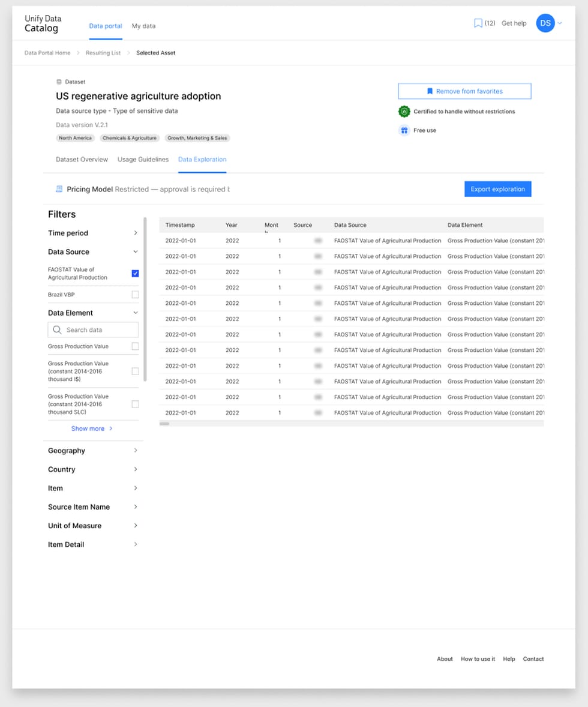Click the Pricing Model icon
Viewport: 588px width, 707px height.
[59, 189]
